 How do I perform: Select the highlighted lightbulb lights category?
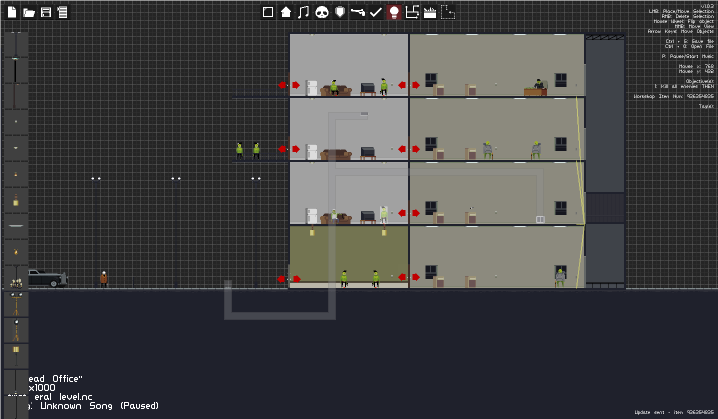click(x=394, y=12)
